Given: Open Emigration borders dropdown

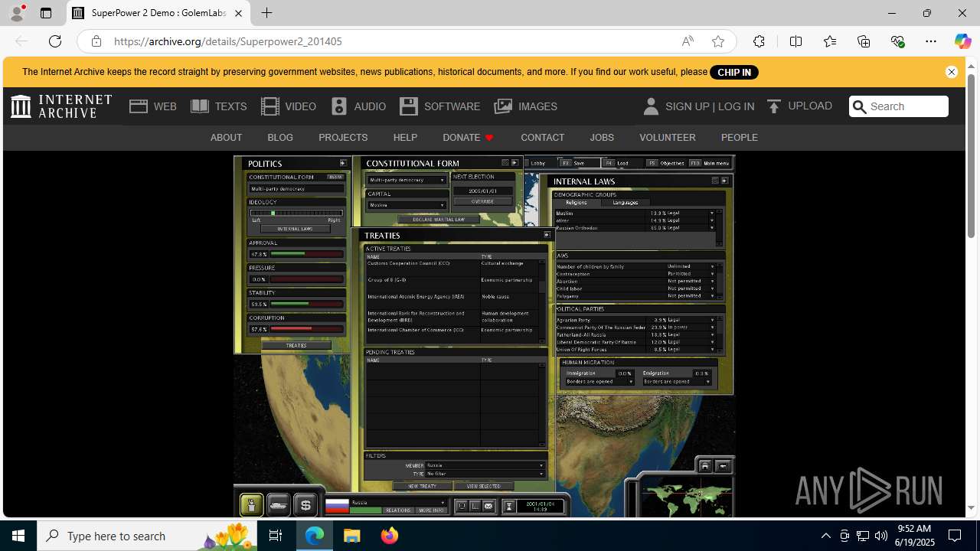Looking at the screenshot, I should tap(677, 381).
